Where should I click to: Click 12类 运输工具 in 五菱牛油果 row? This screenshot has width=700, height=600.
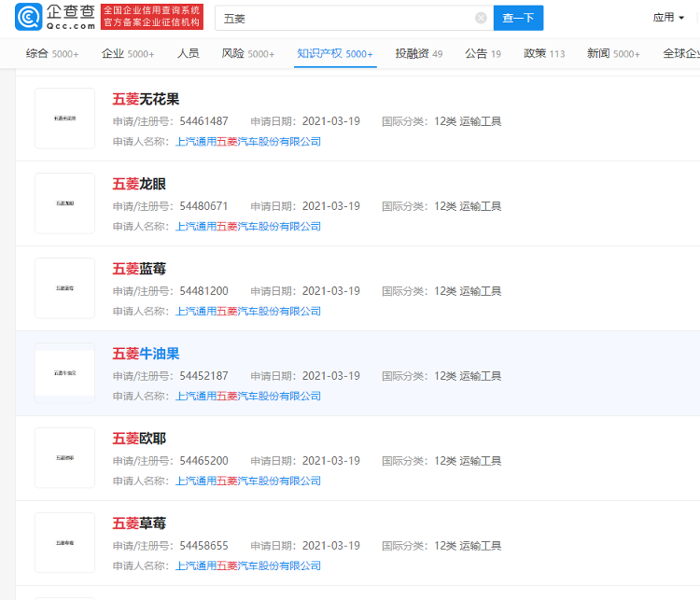pos(468,376)
